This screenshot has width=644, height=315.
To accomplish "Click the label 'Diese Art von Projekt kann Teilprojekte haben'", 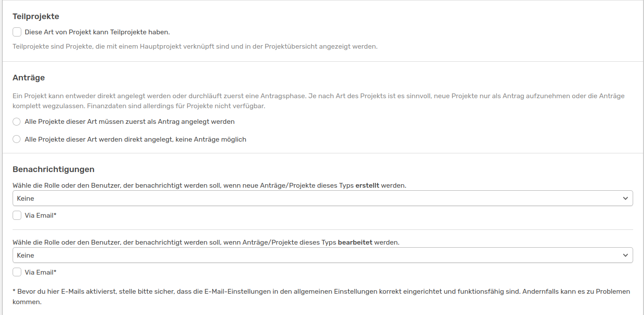I will (97, 32).
